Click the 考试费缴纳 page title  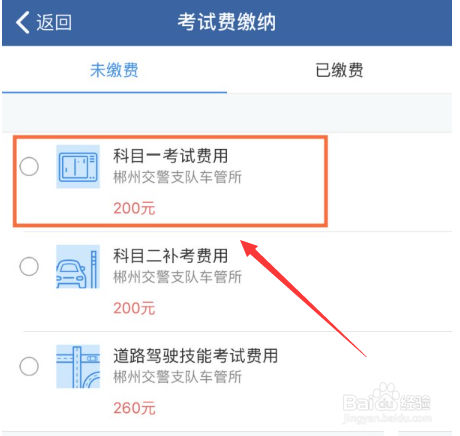tap(227, 22)
